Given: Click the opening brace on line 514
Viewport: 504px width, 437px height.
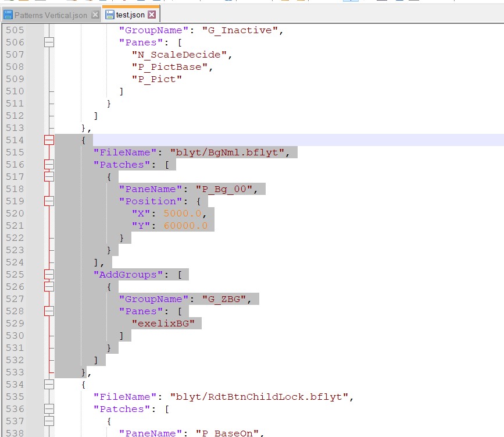Looking at the screenshot, I should [x=84, y=140].
